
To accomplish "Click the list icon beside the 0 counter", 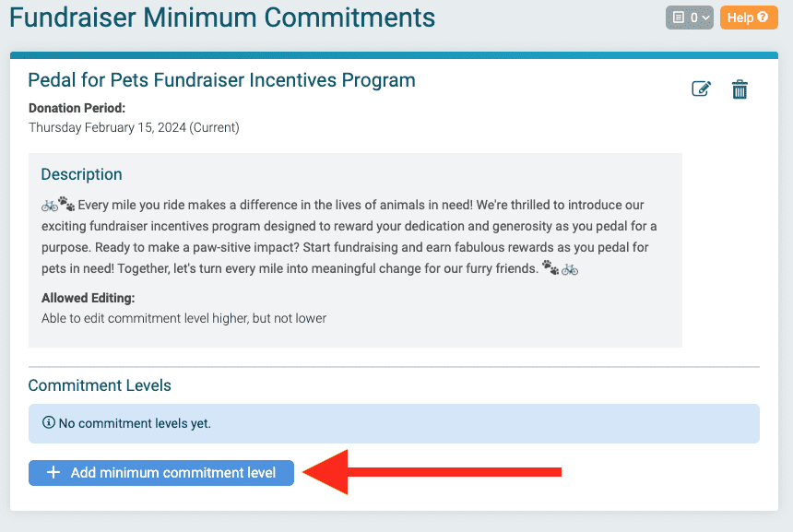I will (x=678, y=18).
